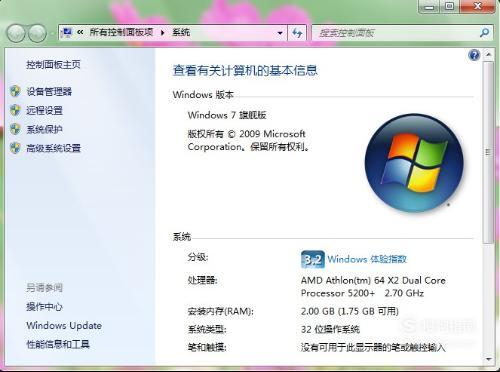500x372 pixels.
Task: Minimize the System window
Action: point(429,6)
